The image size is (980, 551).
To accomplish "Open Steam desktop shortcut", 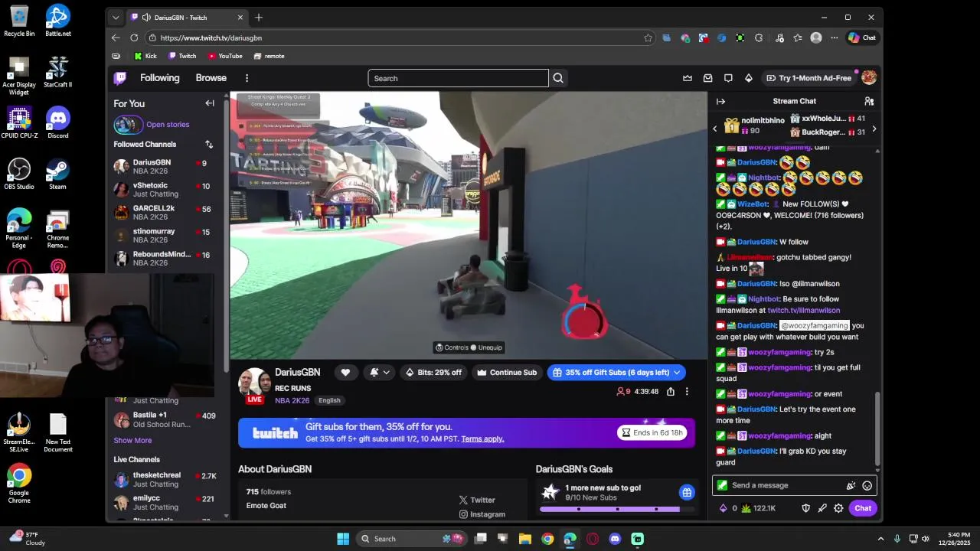I will (x=57, y=174).
